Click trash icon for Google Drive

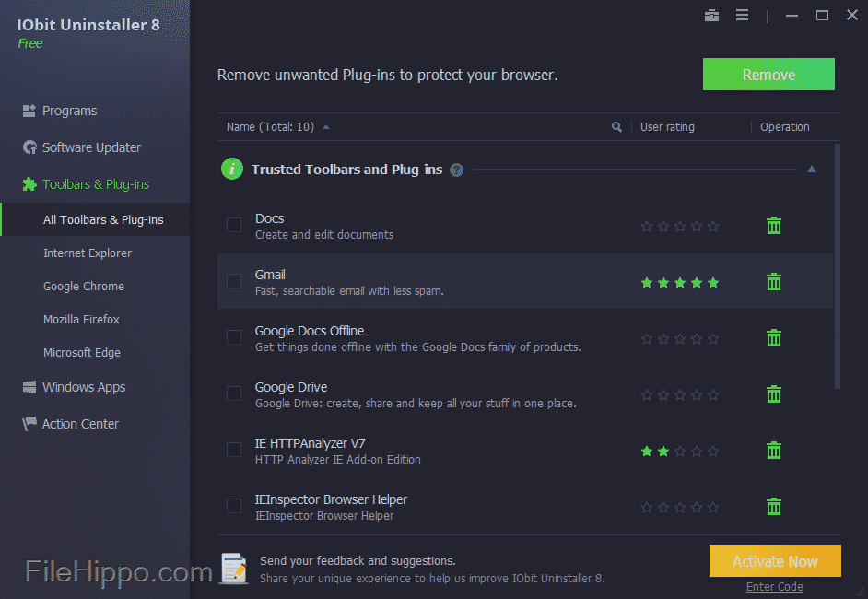(x=774, y=394)
